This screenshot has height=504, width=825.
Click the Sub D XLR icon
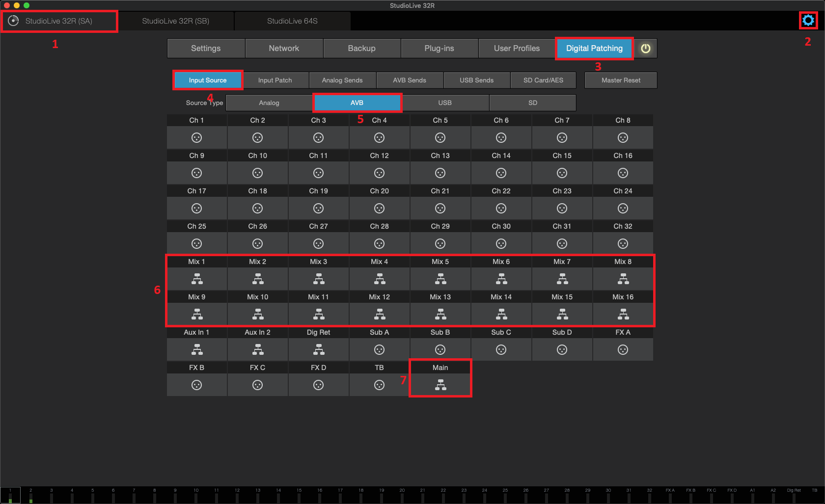(x=562, y=350)
